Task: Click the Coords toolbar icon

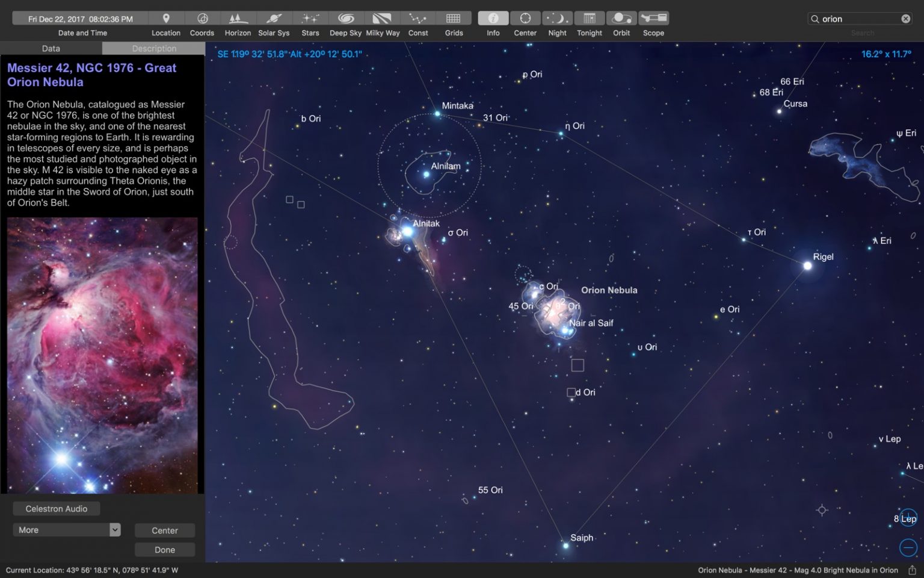Action: click(202, 19)
